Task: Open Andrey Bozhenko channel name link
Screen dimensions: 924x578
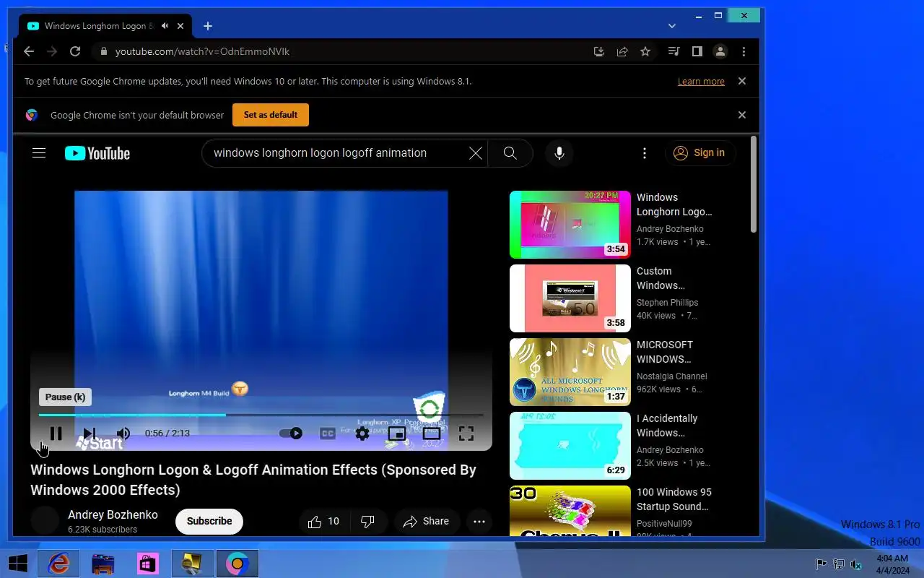Action: click(113, 515)
